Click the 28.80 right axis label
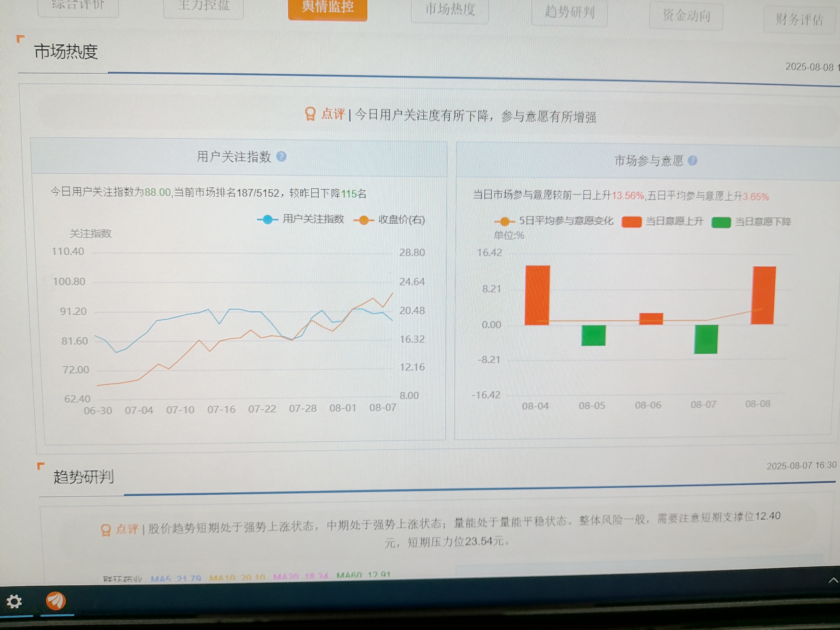This screenshot has width=840, height=630. (x=412, y=253)
